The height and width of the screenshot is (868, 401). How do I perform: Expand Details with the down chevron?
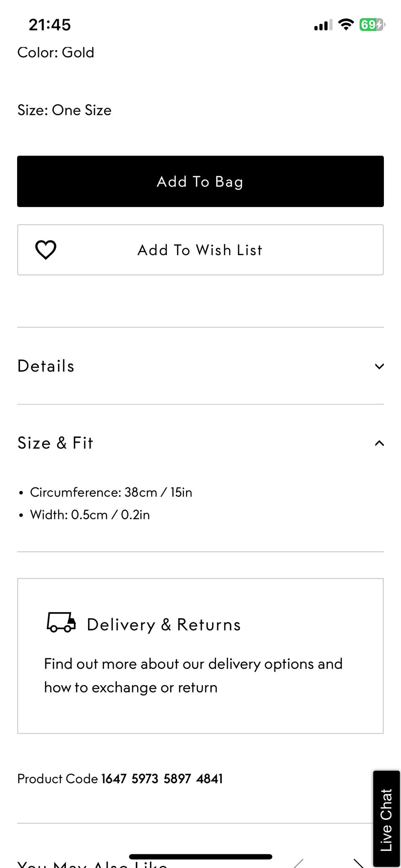tap(379, 366)
